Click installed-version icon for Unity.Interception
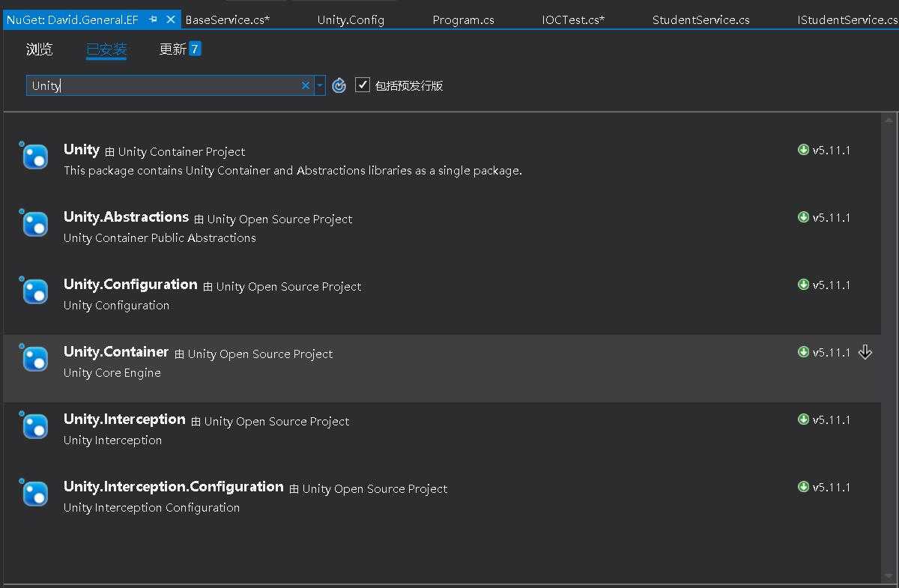 tap(803, 419)
